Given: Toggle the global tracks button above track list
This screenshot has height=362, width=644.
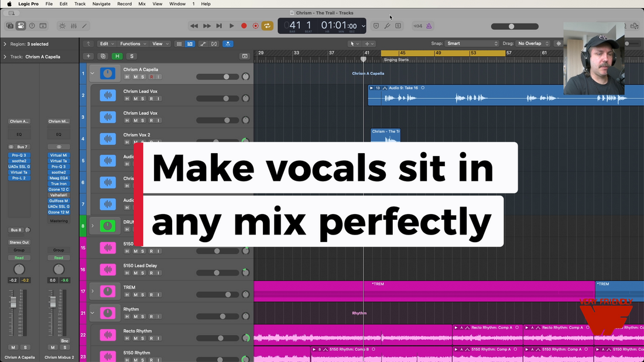Looking at the screenshot, I should pos(245,56).
